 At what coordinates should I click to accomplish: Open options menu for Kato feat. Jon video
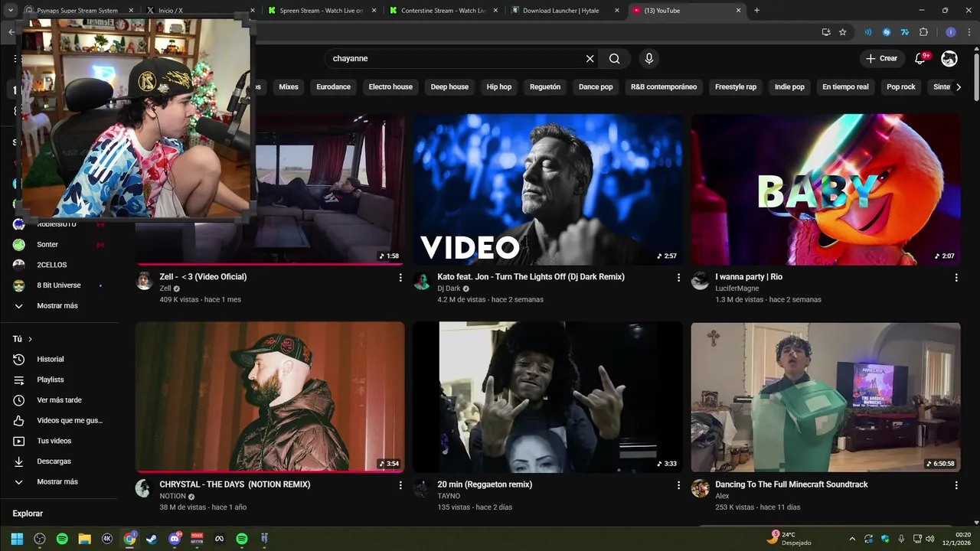(x=678, y=278)
